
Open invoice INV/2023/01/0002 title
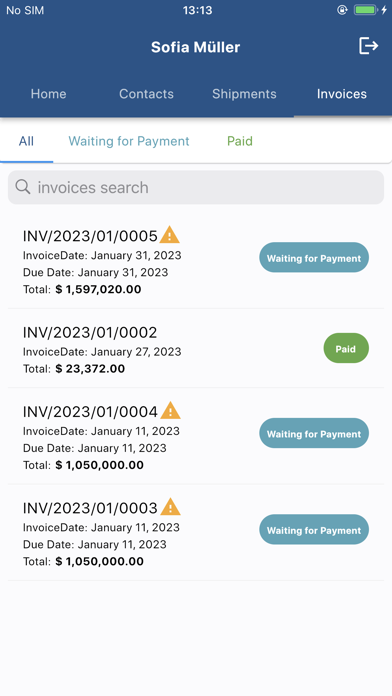[x=90, y=332]
